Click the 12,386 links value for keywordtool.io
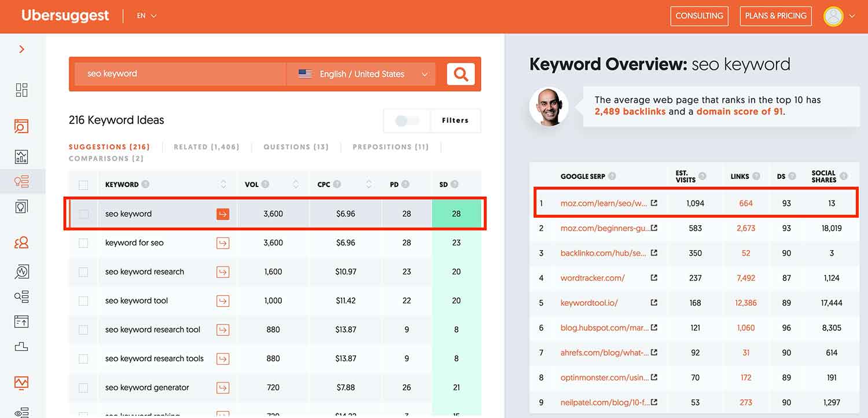 click(x=745, y=303)
